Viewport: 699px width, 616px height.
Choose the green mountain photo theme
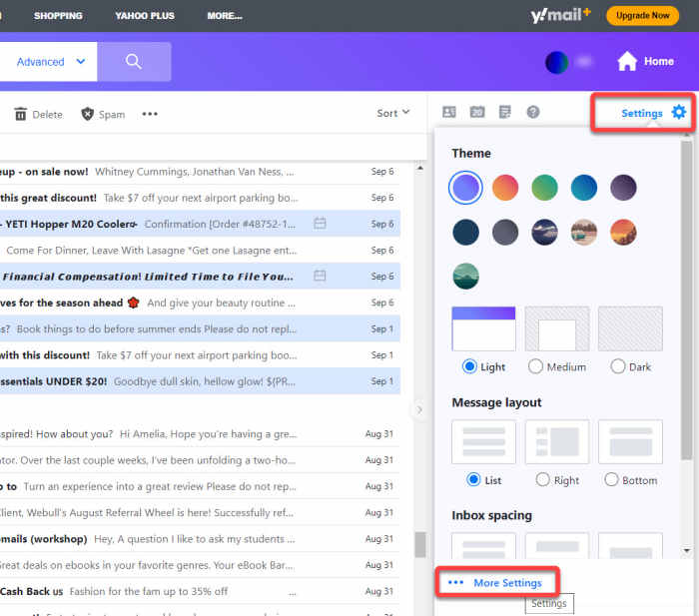465,277
